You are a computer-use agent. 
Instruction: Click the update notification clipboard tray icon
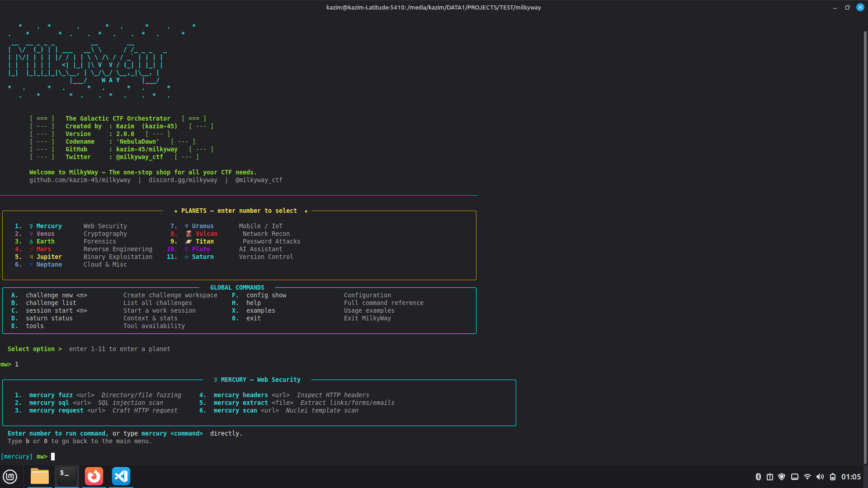770,477
